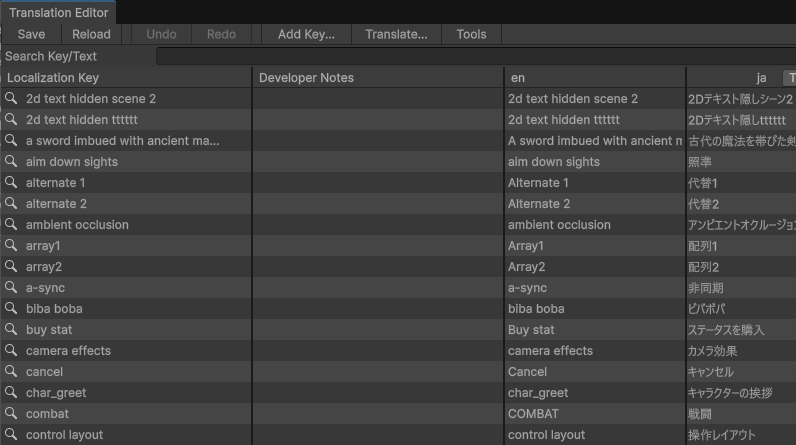
Task: Click the Undo toolbar button
Action: [x=161, y=34]
